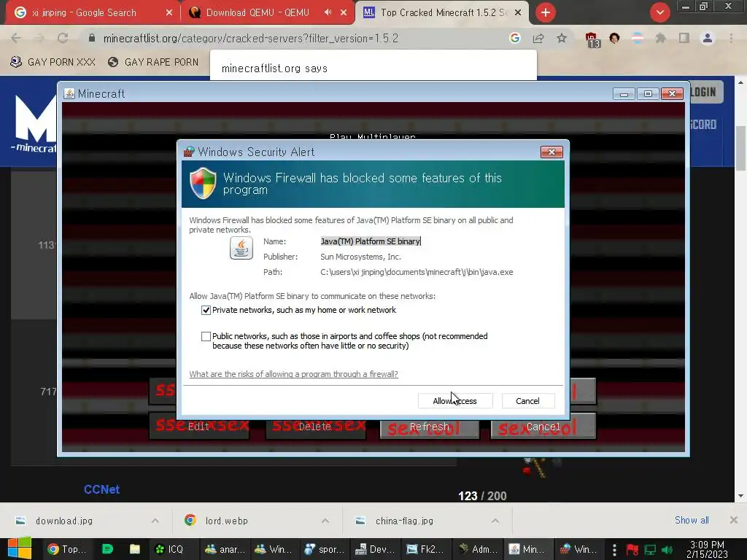This screenshot has width=747, height=560.
Task: Open green chat app on taskbar
Action: [x=108, y=549]
